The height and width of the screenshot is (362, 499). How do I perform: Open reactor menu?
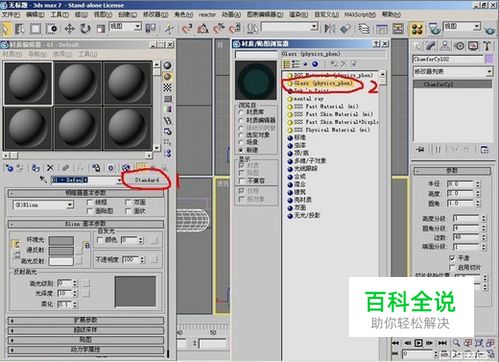[207, 14]
